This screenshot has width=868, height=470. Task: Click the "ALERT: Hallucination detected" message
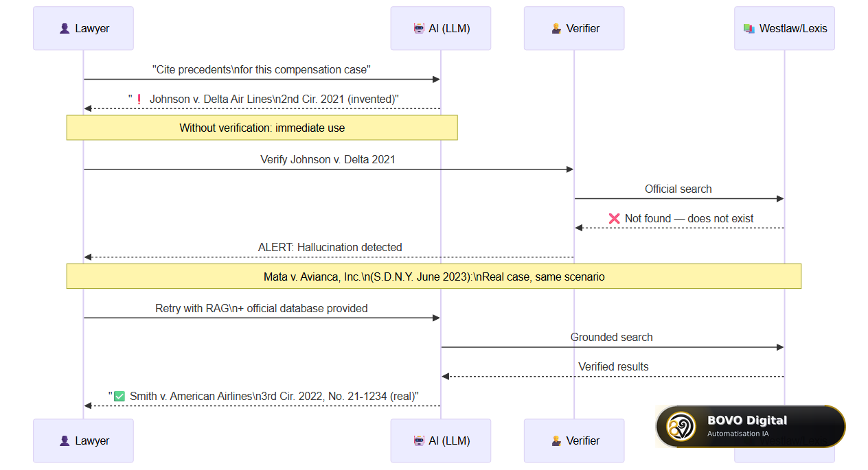330,248
